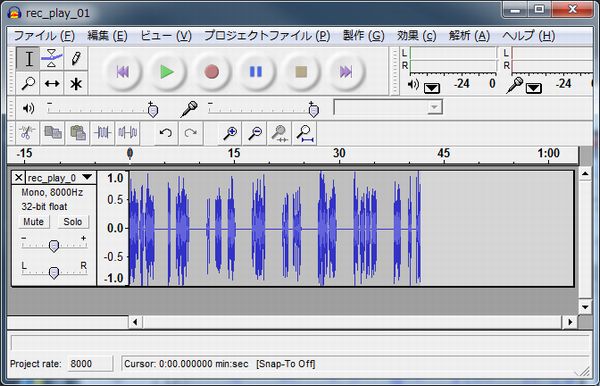Click the 30 mark on timeline ruler
The height and width of the screenshot is (386, 600).
click(x=339, y=153)
